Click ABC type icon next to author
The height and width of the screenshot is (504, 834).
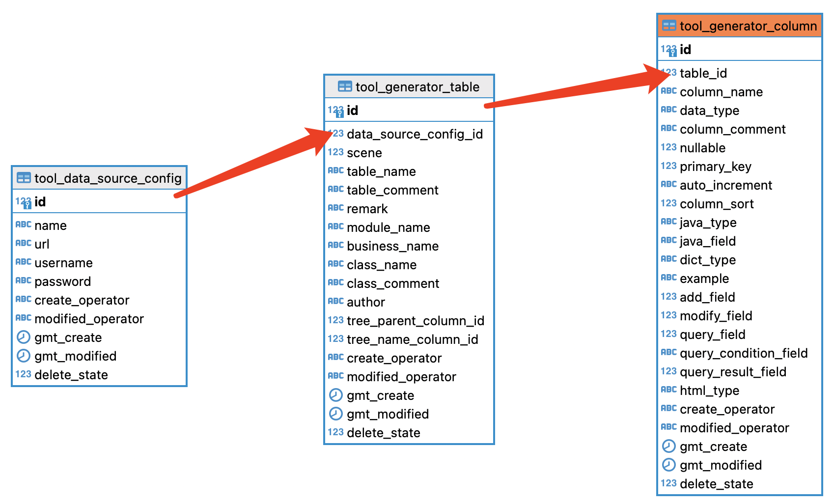(x=336, y=301)
